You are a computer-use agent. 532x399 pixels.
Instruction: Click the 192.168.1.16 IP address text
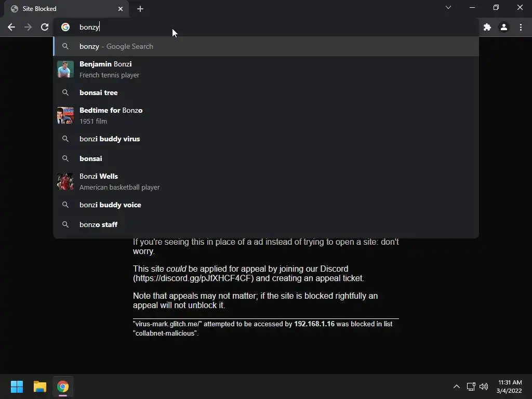pos(314,324)
